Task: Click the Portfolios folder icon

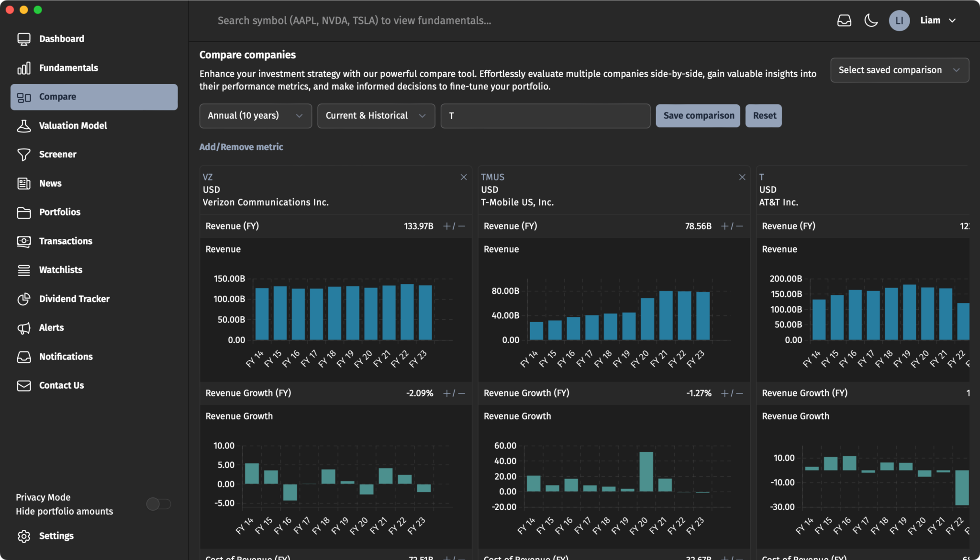Action: pos(24,213)
